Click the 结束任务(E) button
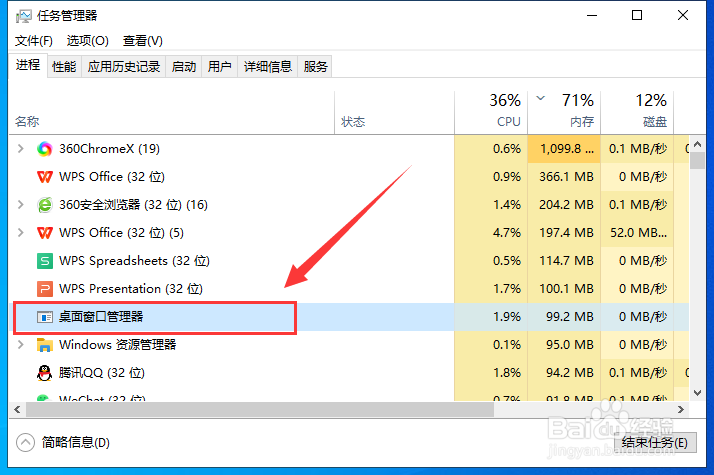714x475 pixels. coord(655,443)
